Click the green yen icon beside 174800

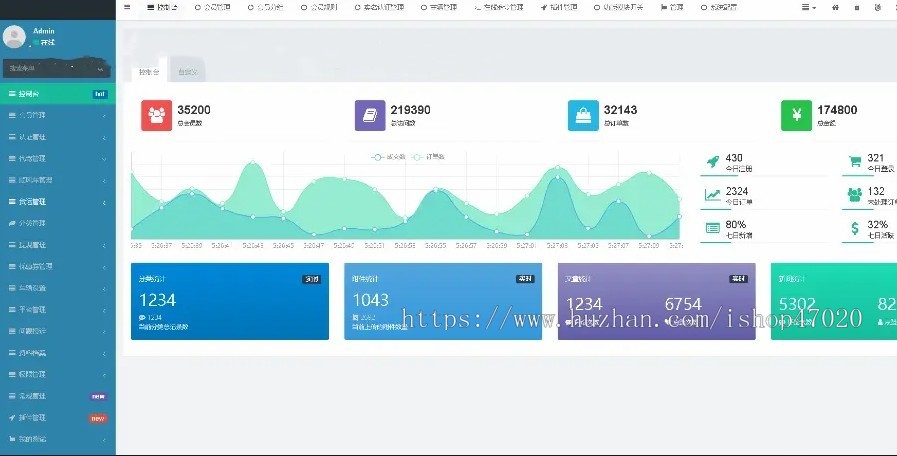796,115
